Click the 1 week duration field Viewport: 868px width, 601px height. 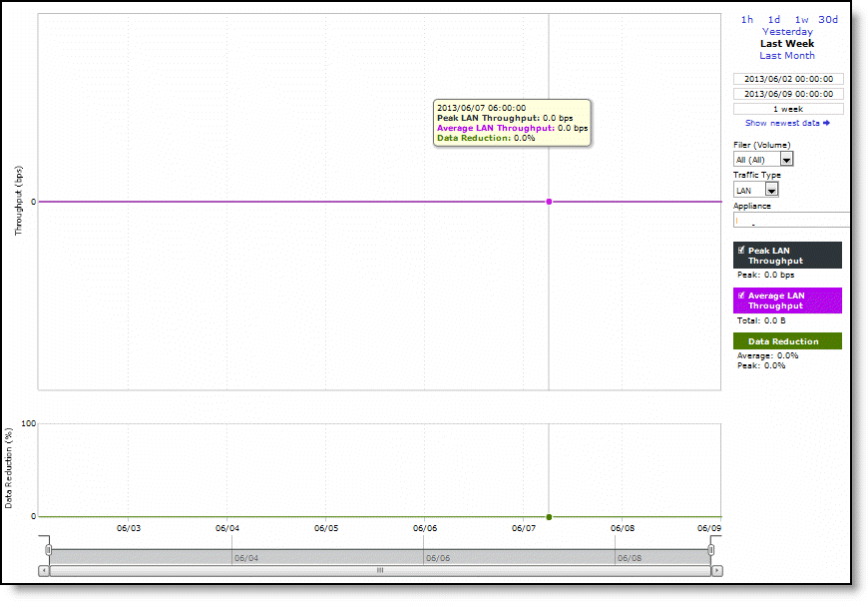(788, 109)
